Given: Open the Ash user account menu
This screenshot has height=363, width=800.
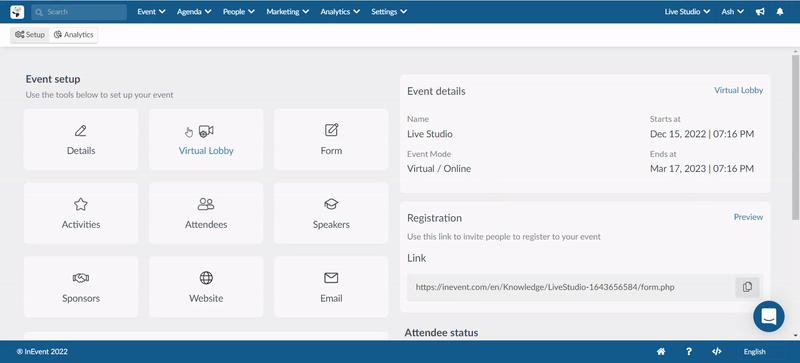Looking at the screenshot, I should coord(733,12).
